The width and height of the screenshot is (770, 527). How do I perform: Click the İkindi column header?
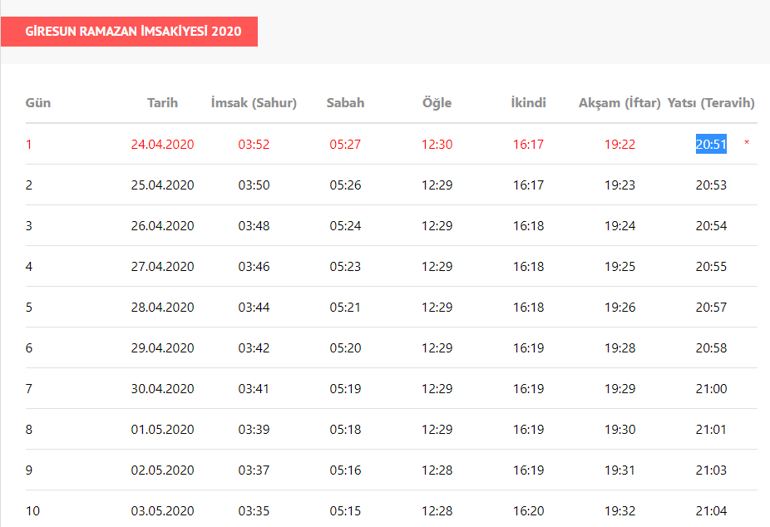point(528,103)
